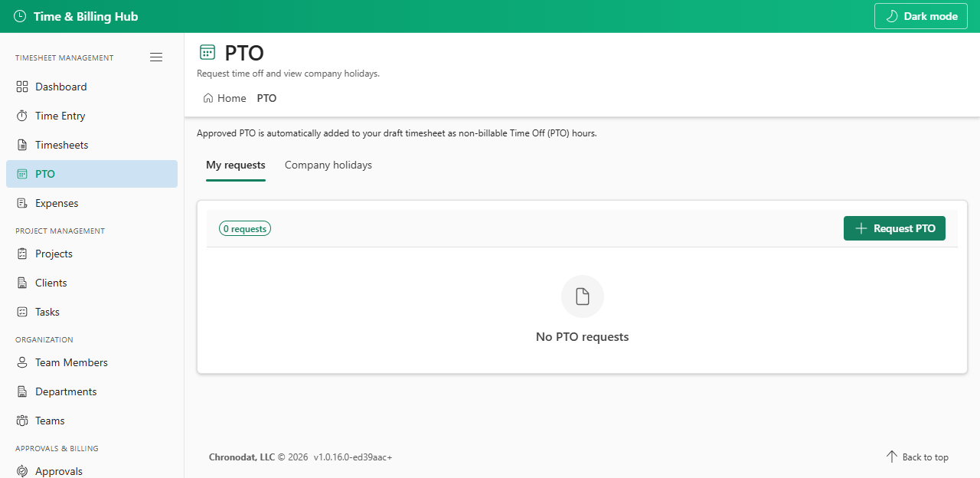Click the Time Entry stopwatch icon

pyautogui.click(x=22, y=116)
